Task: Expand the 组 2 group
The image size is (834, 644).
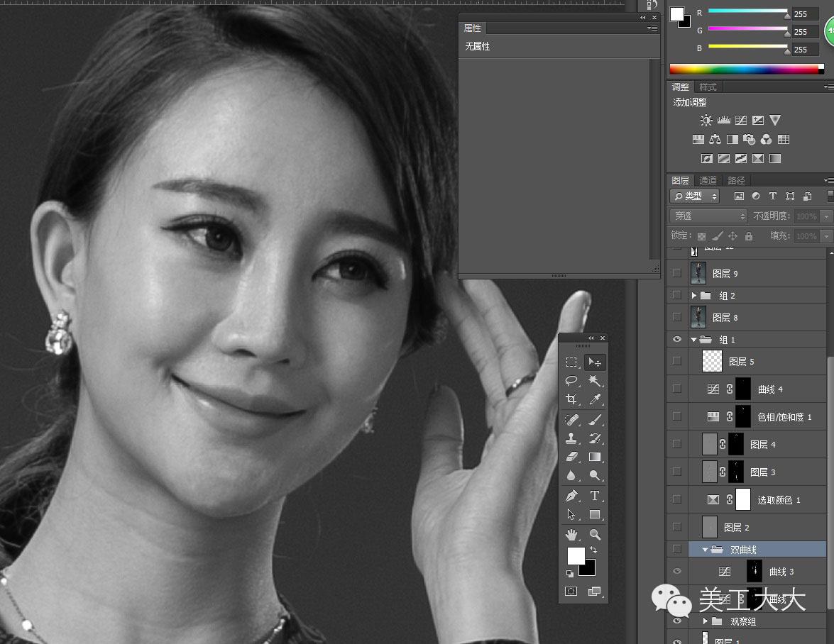Action: click(x=693, y=296)
